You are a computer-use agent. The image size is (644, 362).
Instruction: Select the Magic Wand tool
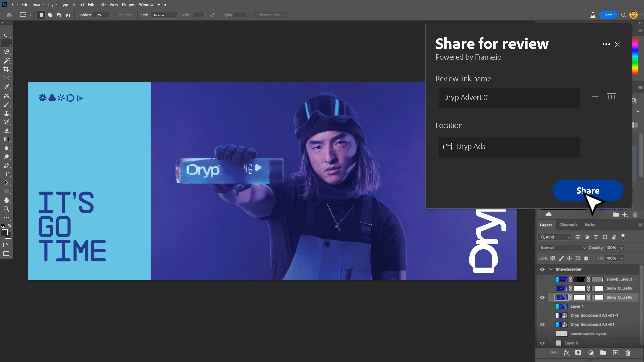tap(6, 61)
